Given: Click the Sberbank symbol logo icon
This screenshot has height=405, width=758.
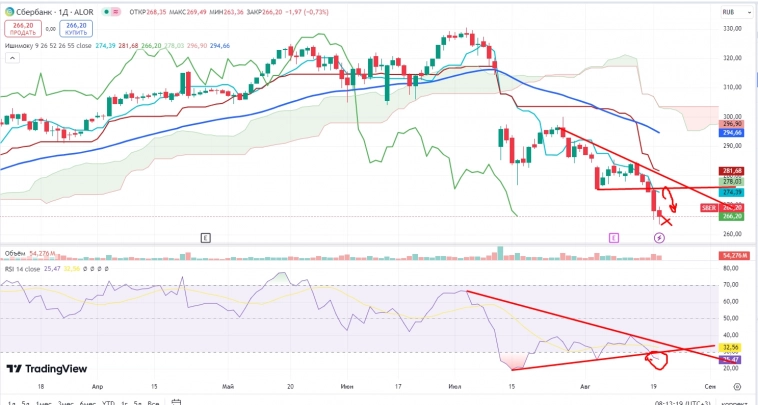Looking at the screenshot, I should (9, 12).
